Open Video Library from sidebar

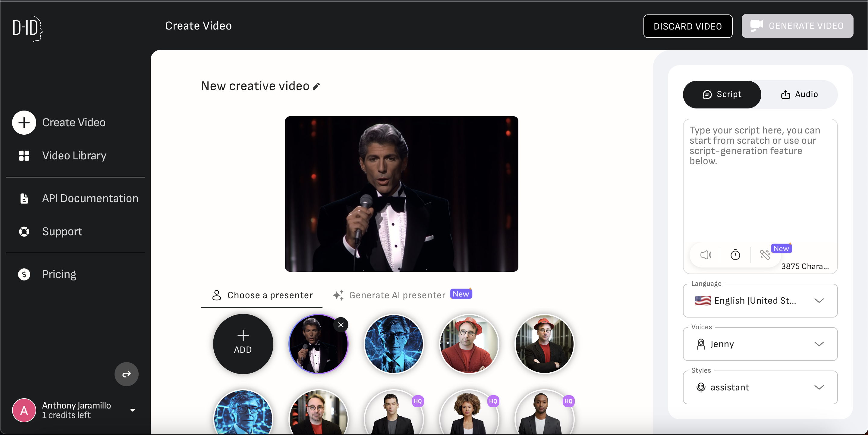coord(74,155)
